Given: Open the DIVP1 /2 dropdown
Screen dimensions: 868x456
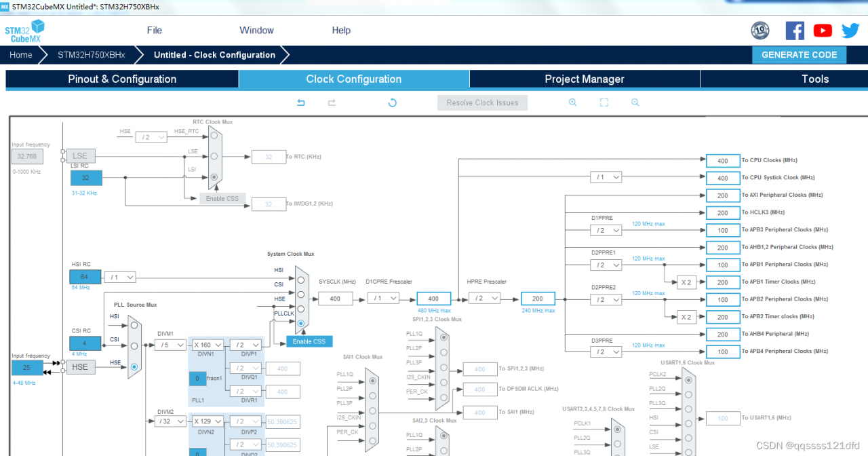Looking at the screenshot, I should pyautogui.click(x=245, y=345).
